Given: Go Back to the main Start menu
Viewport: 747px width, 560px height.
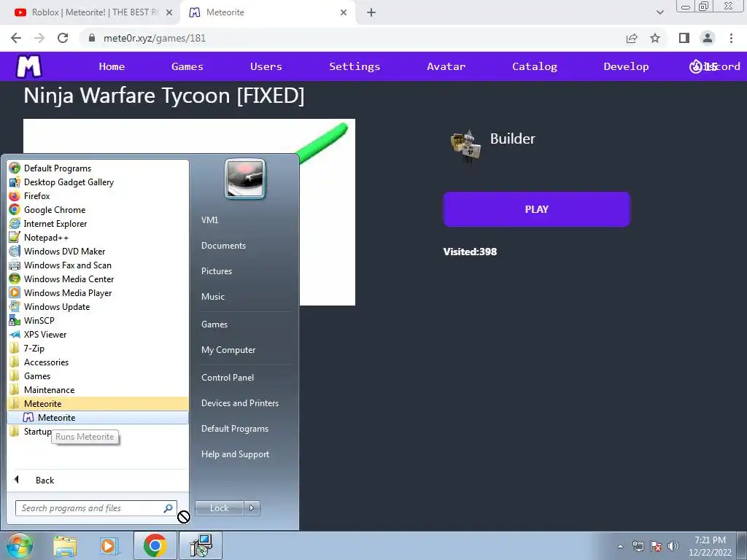Looking at the screenshot, I should point(44,480).
